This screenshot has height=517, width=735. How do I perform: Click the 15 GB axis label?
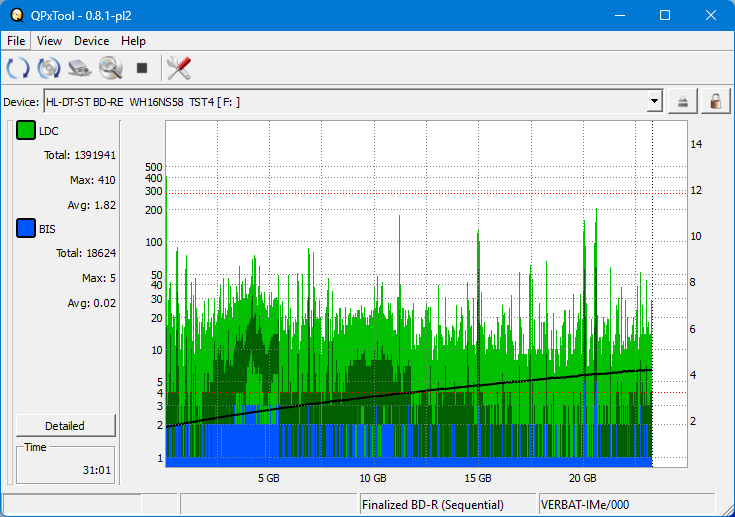478,478
